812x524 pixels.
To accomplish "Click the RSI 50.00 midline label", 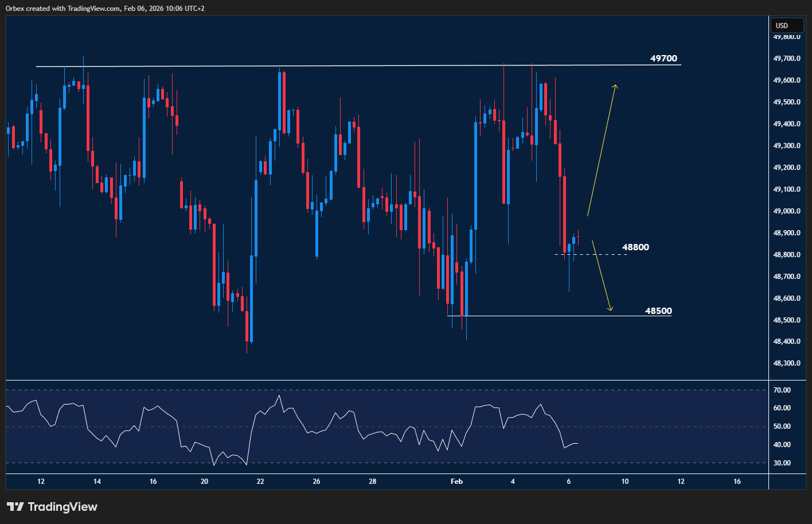I will pos(782,426).
